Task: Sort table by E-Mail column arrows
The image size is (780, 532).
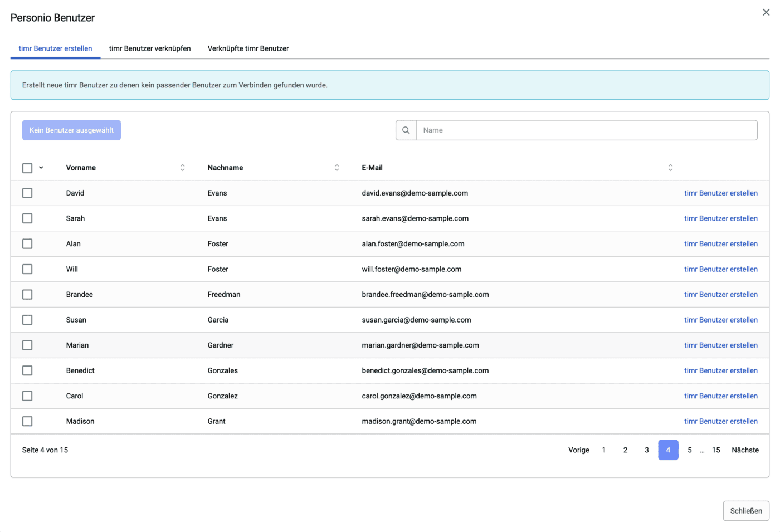Action: (x=670, y=168)
